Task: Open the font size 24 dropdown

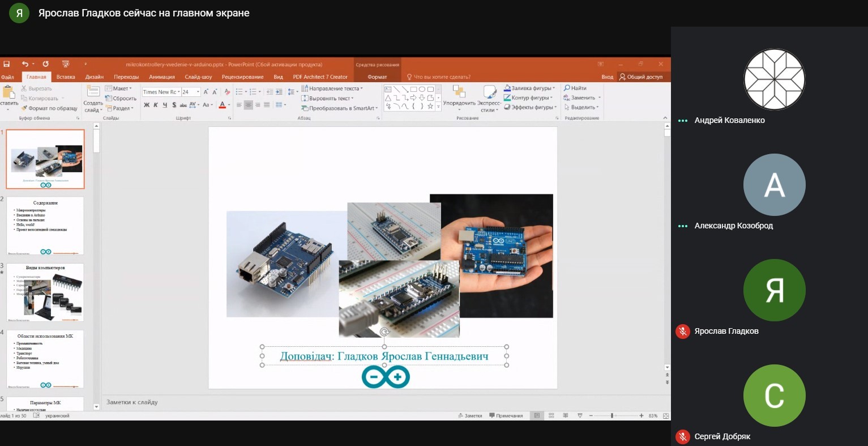Action: [x=198, y=92]
